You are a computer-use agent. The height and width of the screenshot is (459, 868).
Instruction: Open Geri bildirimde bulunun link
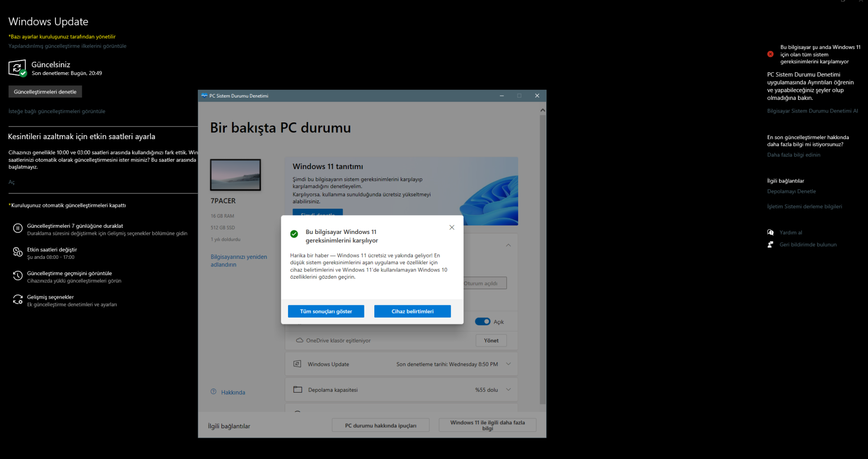(808, 244)
